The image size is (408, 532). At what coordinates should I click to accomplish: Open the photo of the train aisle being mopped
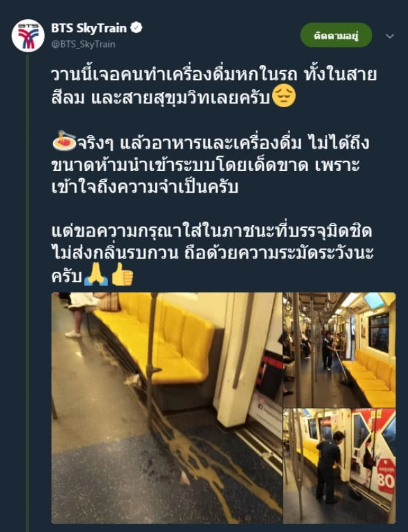click(x=339, y=350)
